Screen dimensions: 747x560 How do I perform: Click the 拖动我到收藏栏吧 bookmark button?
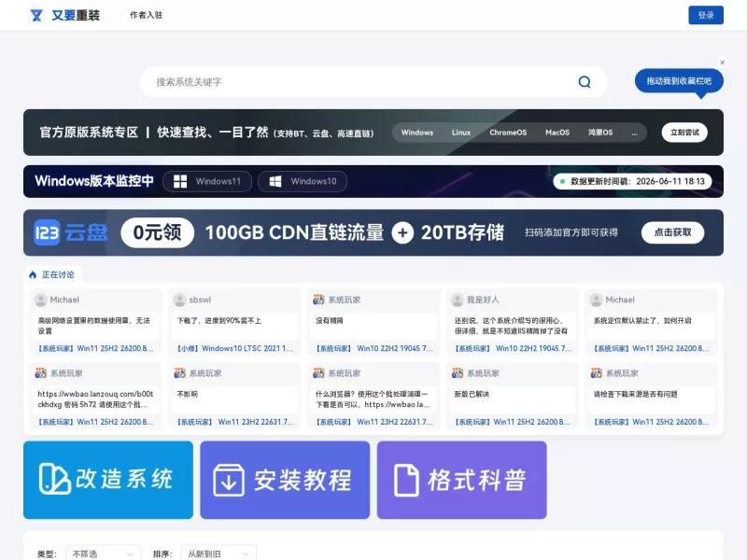[679, 81]
